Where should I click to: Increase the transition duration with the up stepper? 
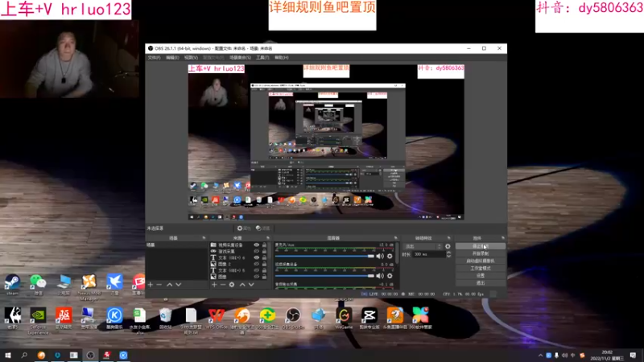coord(448,253)
